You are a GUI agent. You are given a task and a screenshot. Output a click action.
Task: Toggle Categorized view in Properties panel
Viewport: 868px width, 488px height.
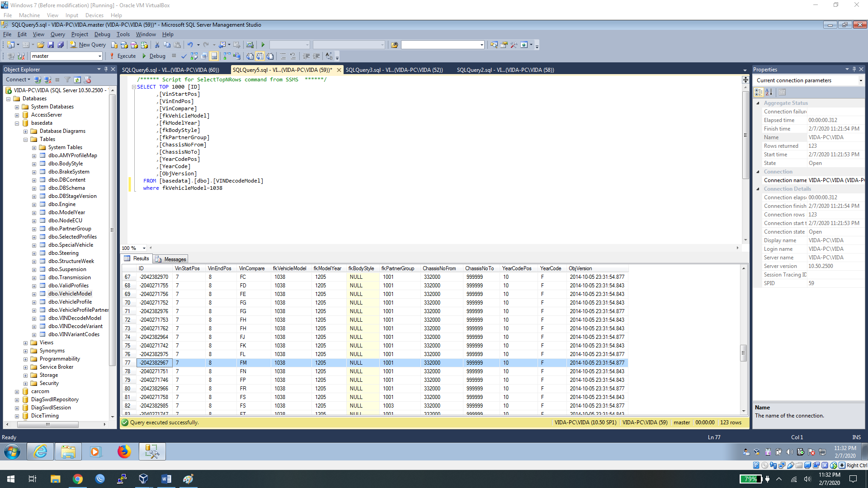point(759,92)
